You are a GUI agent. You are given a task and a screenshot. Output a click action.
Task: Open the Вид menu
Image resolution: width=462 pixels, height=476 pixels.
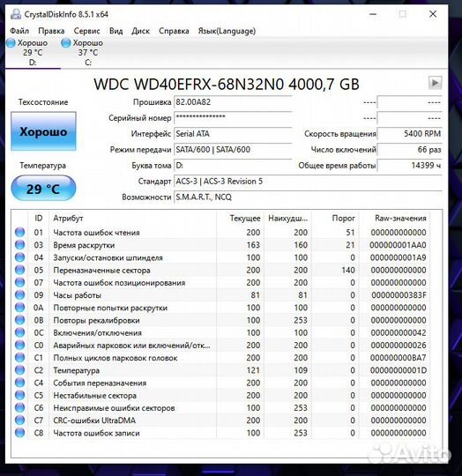(x=116, y=31)
